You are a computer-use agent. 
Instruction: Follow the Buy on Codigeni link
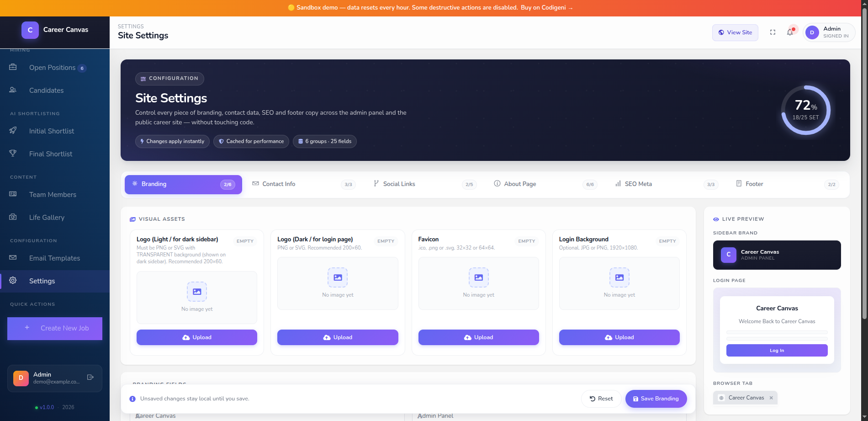[x=546, y=7]
